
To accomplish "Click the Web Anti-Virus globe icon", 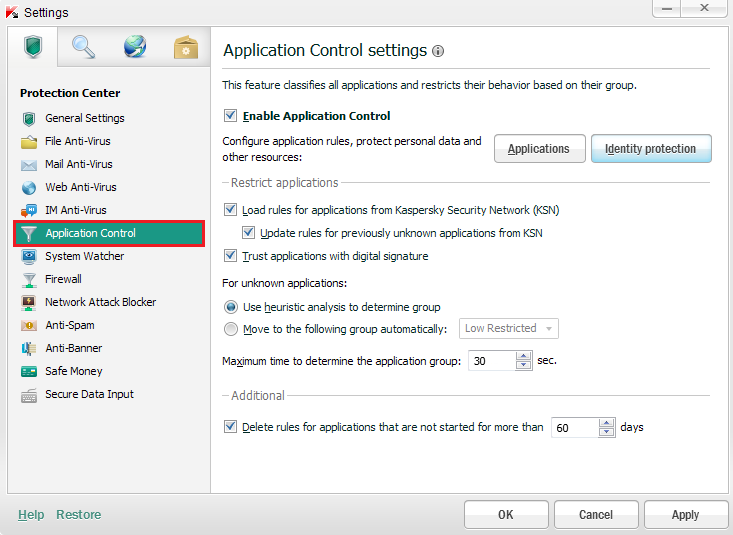I will [x=29, y=187].
